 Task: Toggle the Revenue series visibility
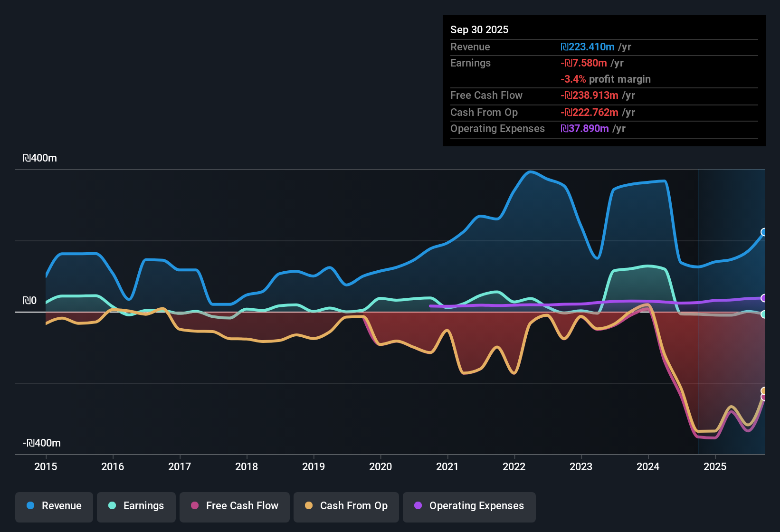pyautogui.click(x=54, y=506)
